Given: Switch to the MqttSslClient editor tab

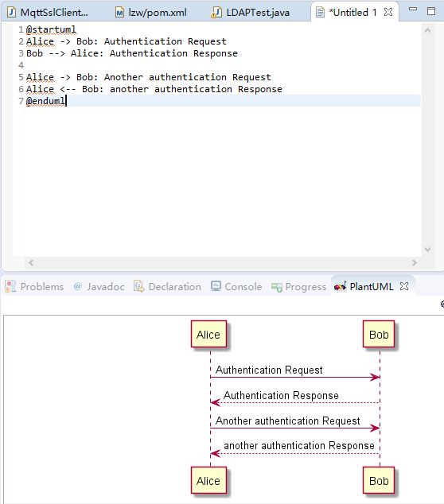Looking at the screenshot, I should coord(49,12).
